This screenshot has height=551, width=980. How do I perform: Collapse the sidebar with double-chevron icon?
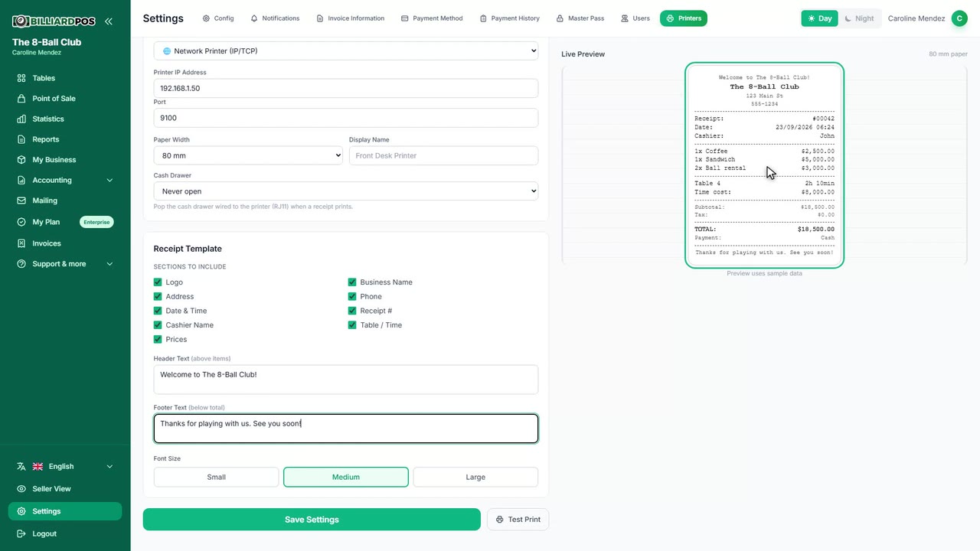pyautogui.click(x=109, y=21)
